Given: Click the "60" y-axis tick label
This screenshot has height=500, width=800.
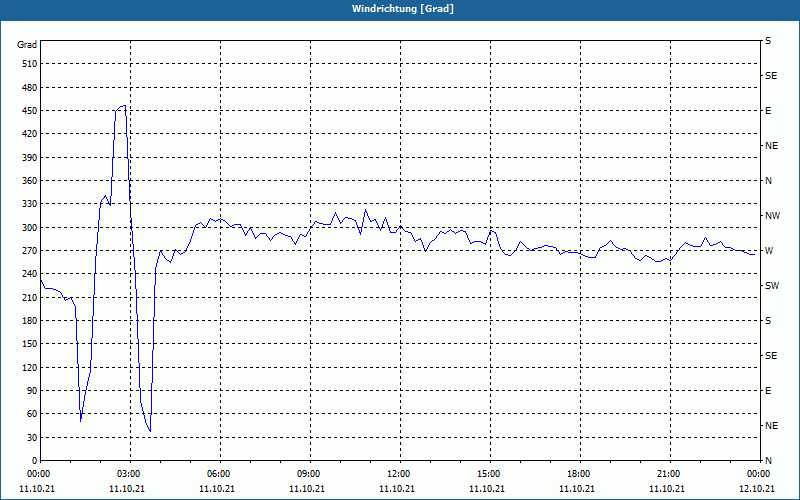Looking at the screenshot, I should pos(32,414).
